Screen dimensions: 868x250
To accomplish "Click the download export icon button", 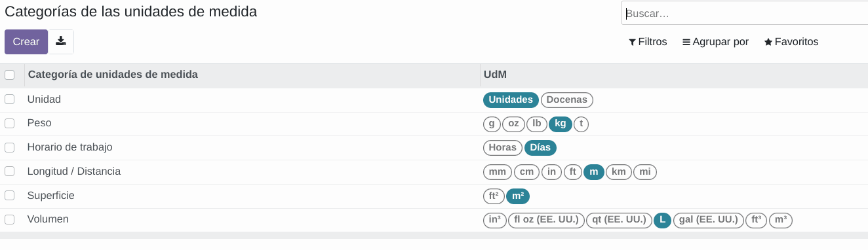I will [61, 42].
